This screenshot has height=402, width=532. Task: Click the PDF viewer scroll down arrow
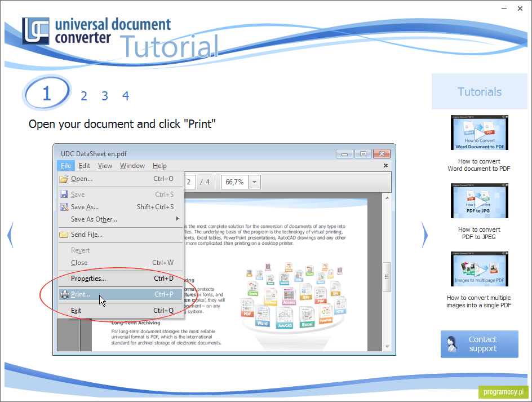click(387, 346)
